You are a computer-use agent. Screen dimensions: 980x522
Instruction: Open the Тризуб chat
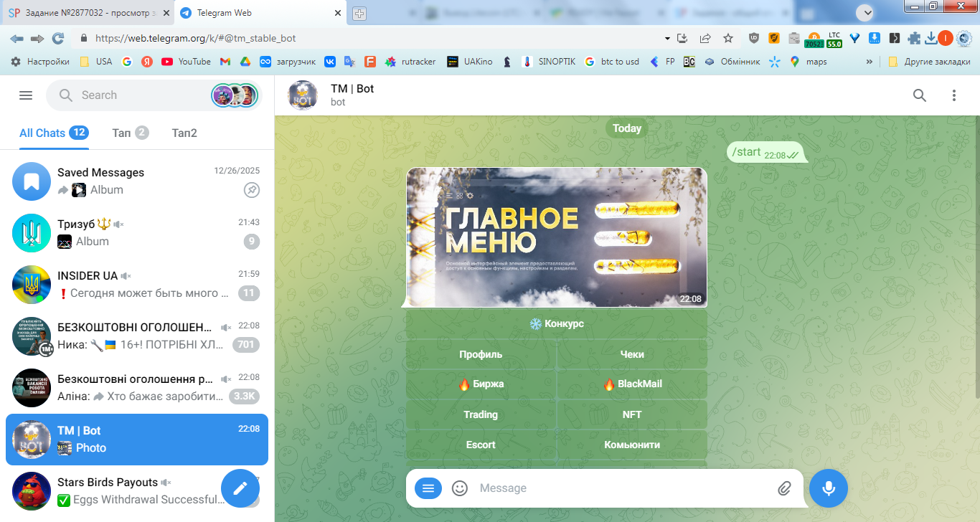click(x=137, y=233)
